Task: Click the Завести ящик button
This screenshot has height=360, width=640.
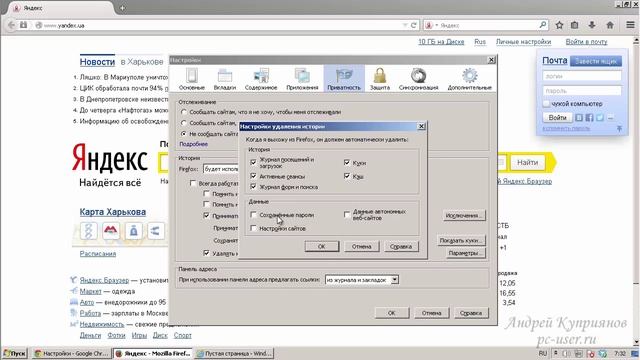Action: pos(596,61)
